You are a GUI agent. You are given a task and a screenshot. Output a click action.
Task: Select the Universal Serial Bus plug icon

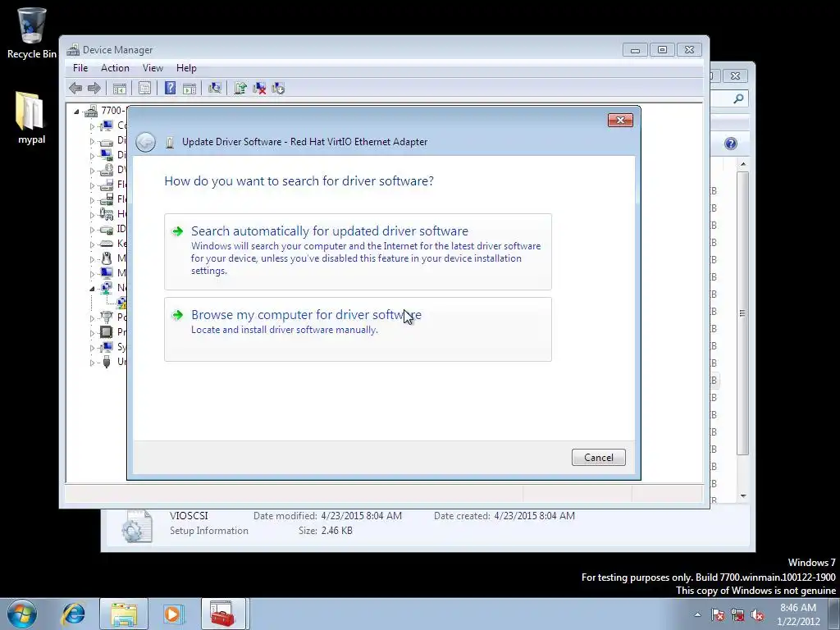pyautogui.click(x=107, y=362)
